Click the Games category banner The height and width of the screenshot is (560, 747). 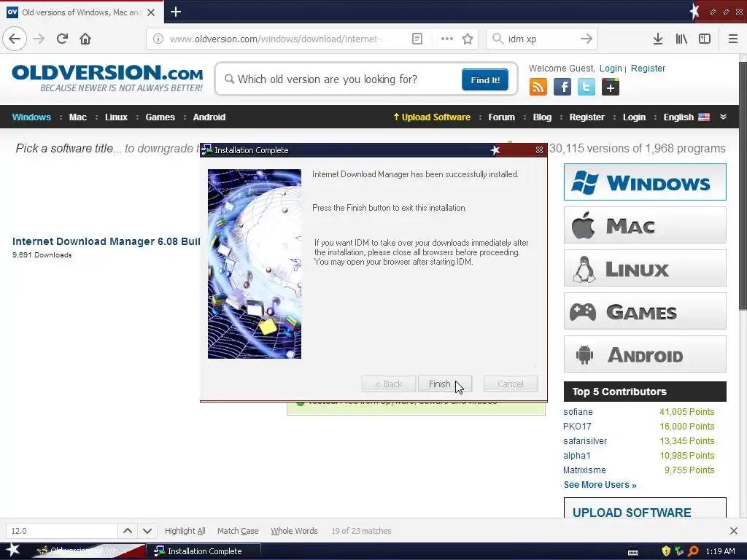point(645,311)
